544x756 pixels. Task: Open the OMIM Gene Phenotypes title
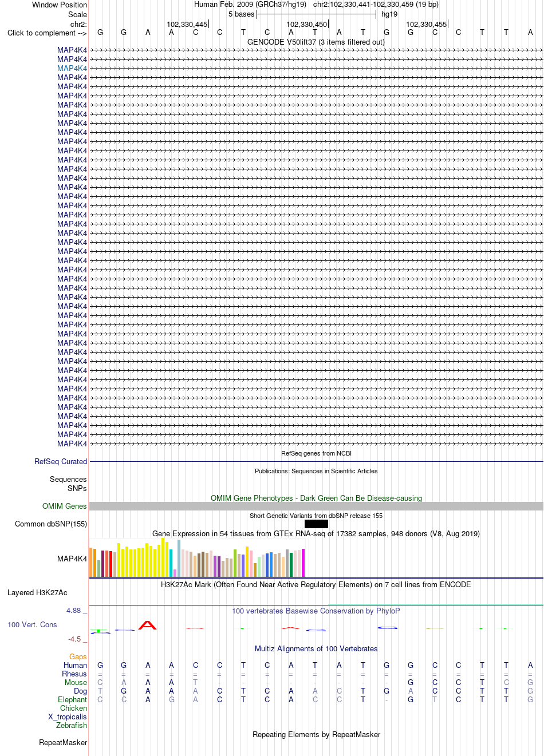316,498
